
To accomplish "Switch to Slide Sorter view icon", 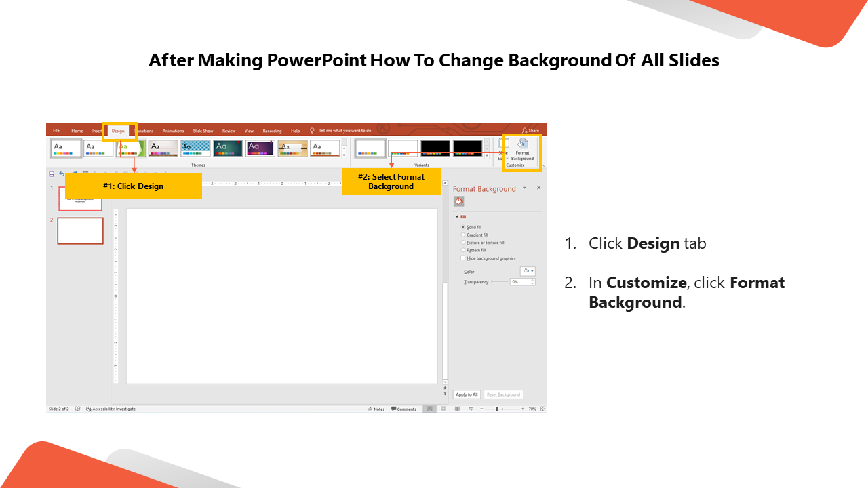I will (443, 409).
